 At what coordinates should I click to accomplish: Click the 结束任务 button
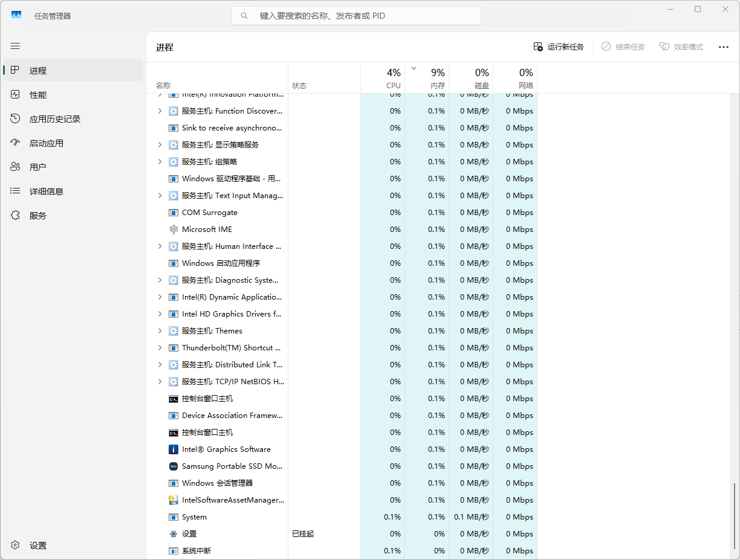(623, 47)
